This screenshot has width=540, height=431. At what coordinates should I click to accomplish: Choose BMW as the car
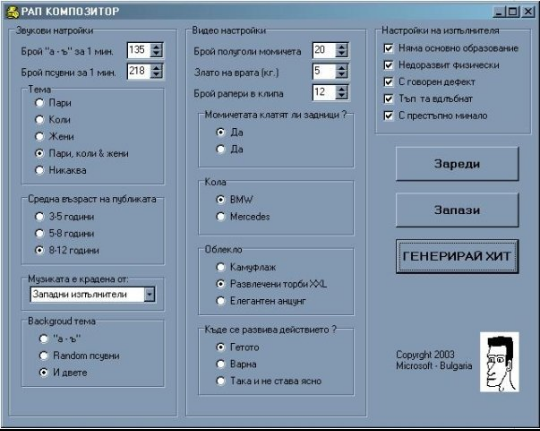[220, 199]
